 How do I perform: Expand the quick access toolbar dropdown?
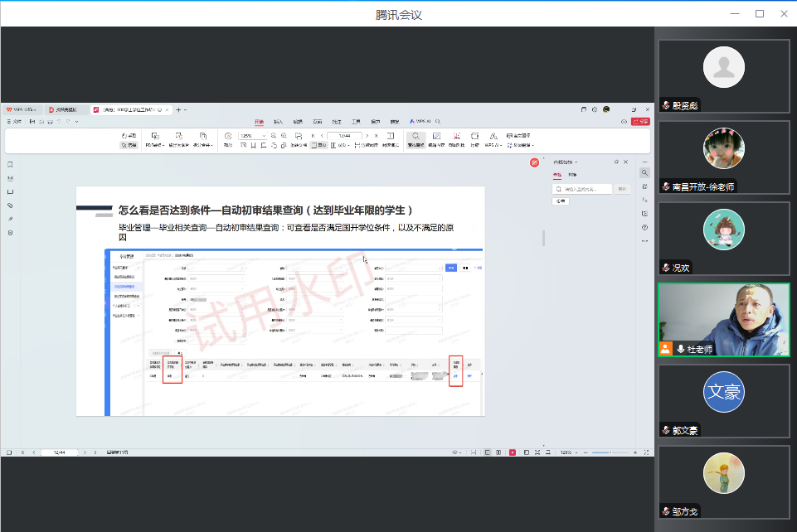point(76,122)
